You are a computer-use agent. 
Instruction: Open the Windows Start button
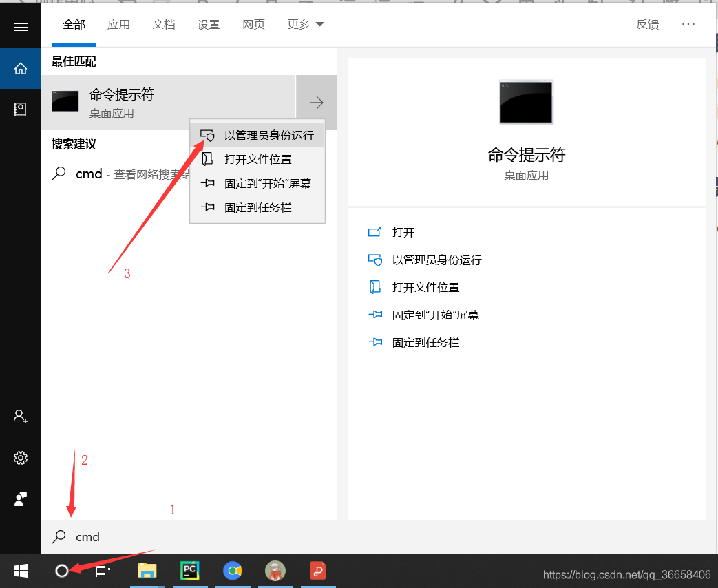point(21,571)
